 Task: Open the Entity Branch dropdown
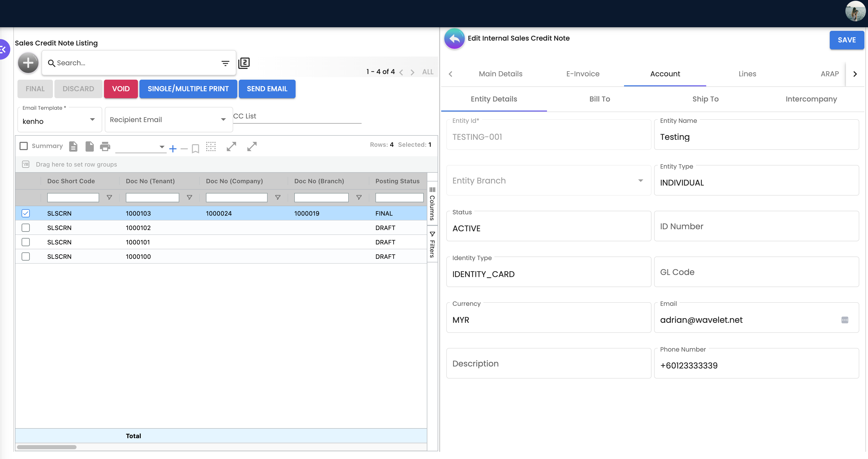point(549,180)
